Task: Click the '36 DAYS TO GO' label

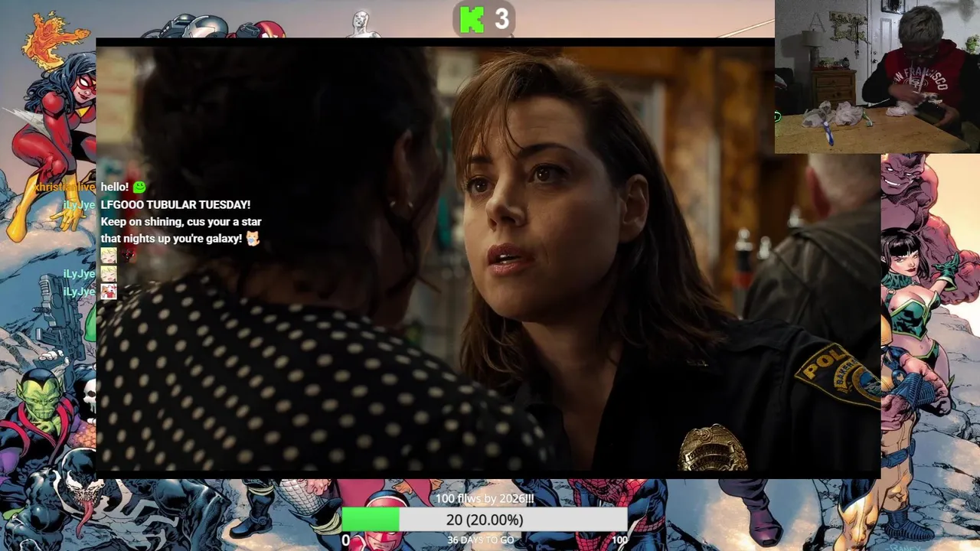Action: click(x=481, y=540)
